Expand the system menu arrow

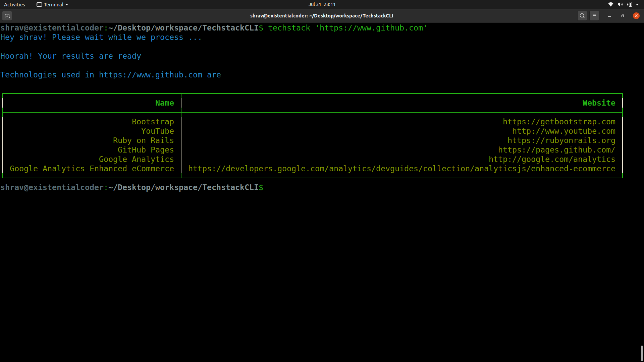[x=637, y=4]
